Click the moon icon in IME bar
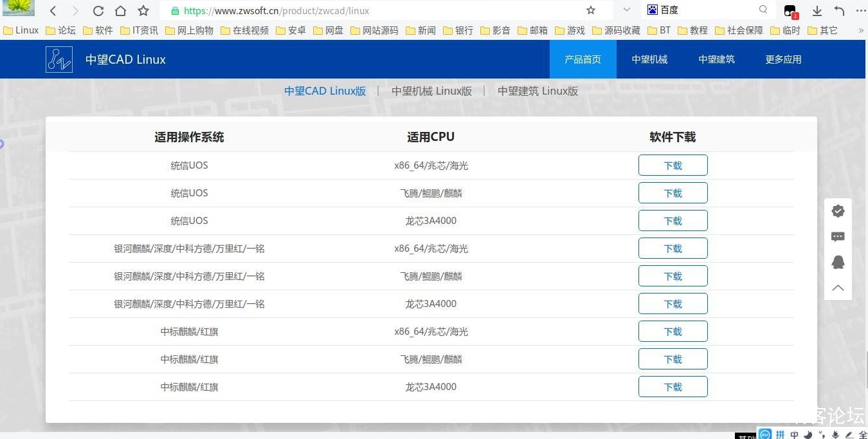This screenshot has height=439, width=868. (x=808, y=434)
